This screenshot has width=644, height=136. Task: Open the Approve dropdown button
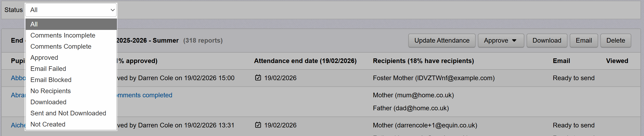500,40
